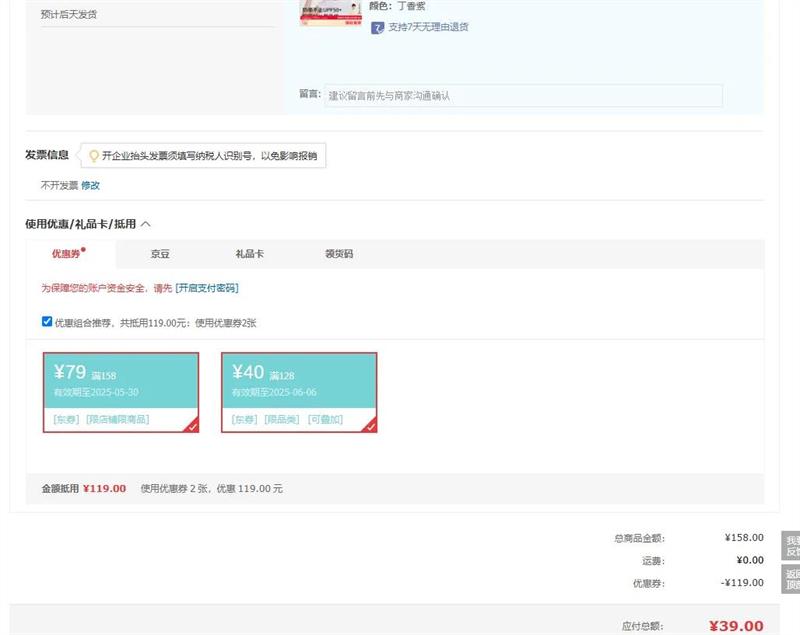The width and height of the screenshot is (800, 635).
Task: Open the 开启支付密码 link
Action: click(207, 288)
